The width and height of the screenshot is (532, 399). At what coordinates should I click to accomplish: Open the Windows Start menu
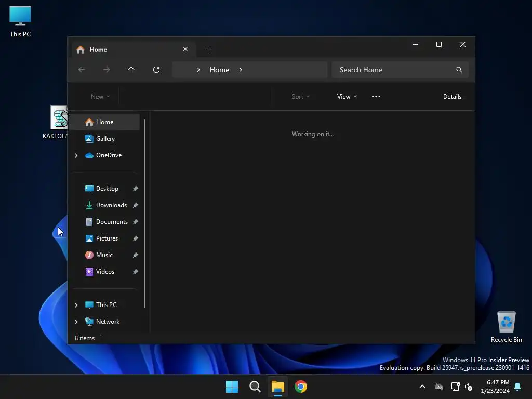[232, 387]
